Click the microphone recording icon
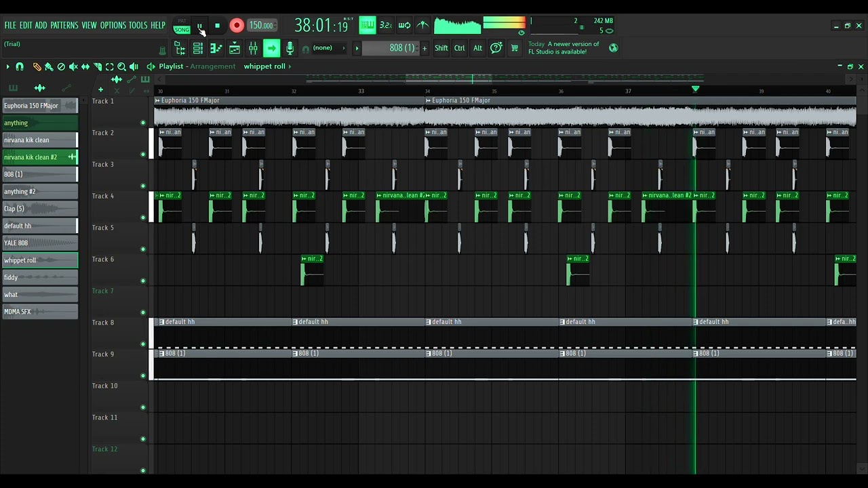This screenshot has width=868, height=488. tap(290, 48)
